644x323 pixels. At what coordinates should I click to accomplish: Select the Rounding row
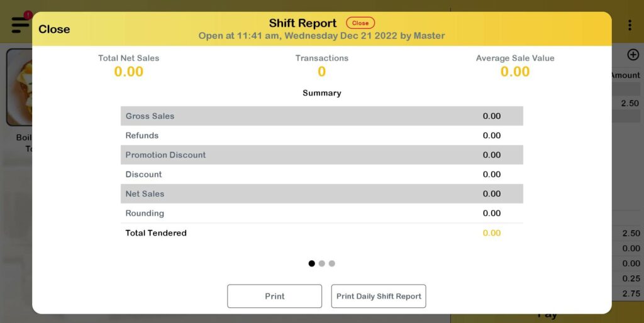pos(321,214)
